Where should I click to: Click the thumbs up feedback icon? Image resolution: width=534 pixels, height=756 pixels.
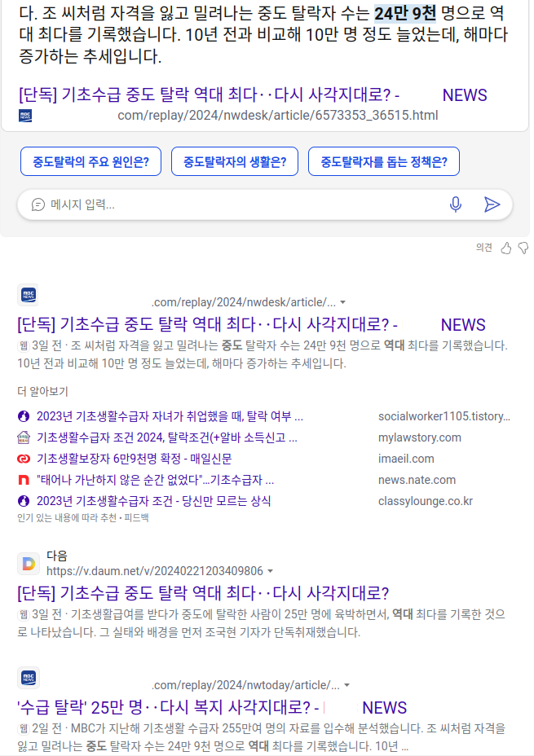[x=505, y=248]
